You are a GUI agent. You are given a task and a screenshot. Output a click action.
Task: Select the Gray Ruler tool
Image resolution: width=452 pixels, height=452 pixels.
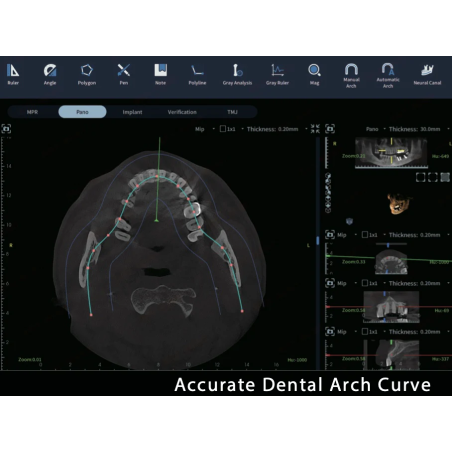[x=277, y=74]
